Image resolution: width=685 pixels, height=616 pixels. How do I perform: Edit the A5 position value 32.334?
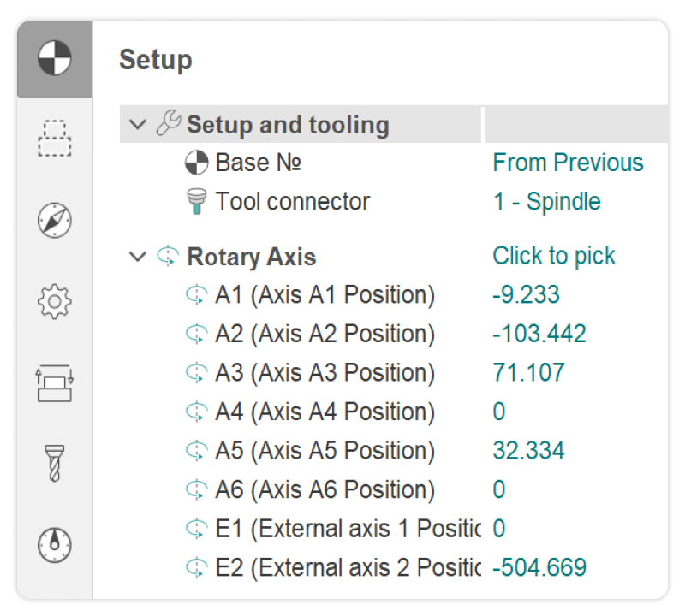pos(528,451)
